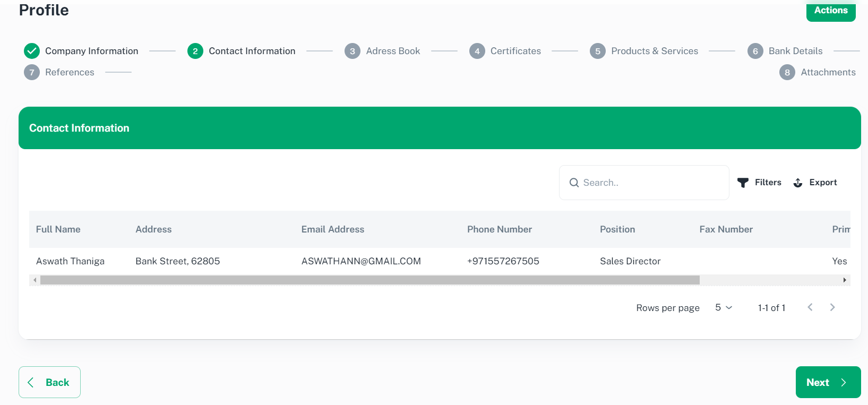Screen dimensions: 868x405
Task: Open the Rows per page dropdown
Action: (x=723, y=307)
